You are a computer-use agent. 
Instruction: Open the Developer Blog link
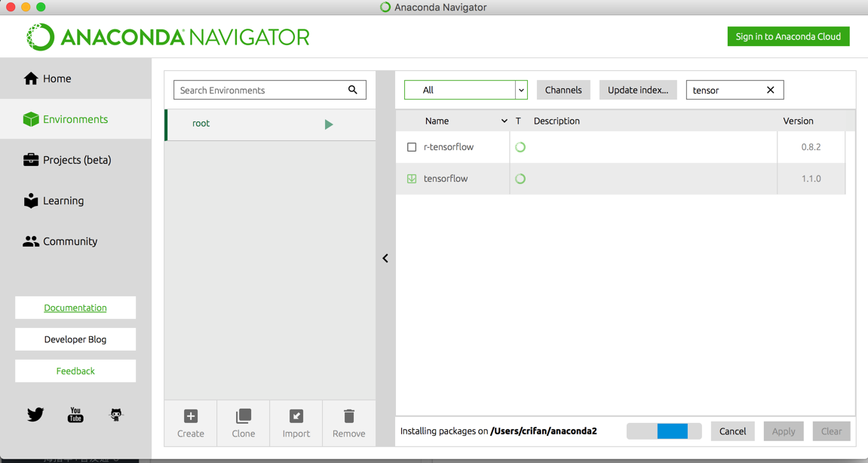click(75, 339)
